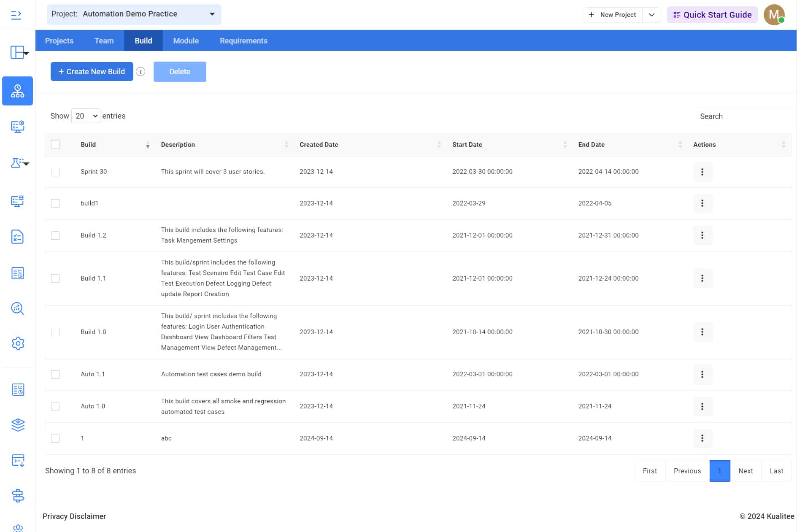The height and width of the screenshot is (532, 797).
Task: Open the Quick Start Guide
Action: (712, 15)
